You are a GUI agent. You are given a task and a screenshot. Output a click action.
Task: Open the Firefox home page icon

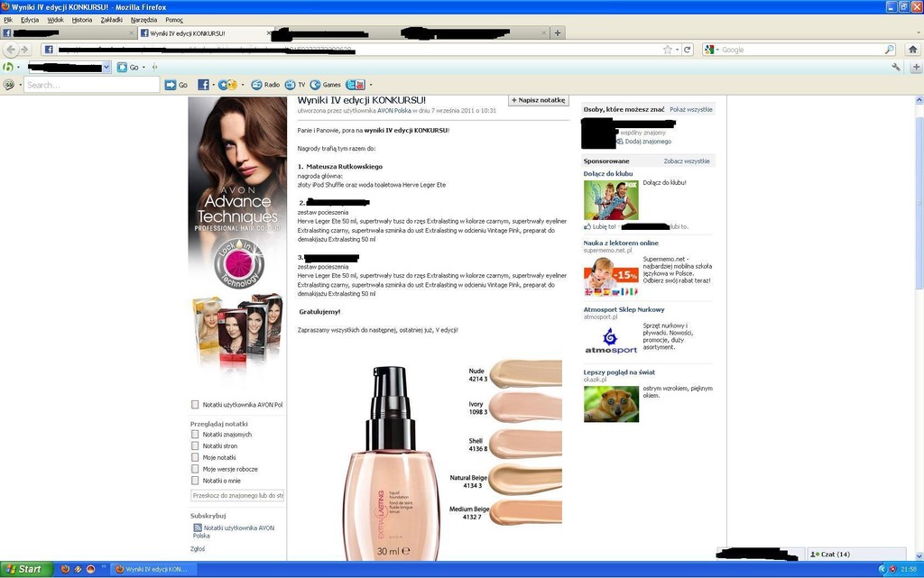tap(913, 50)
